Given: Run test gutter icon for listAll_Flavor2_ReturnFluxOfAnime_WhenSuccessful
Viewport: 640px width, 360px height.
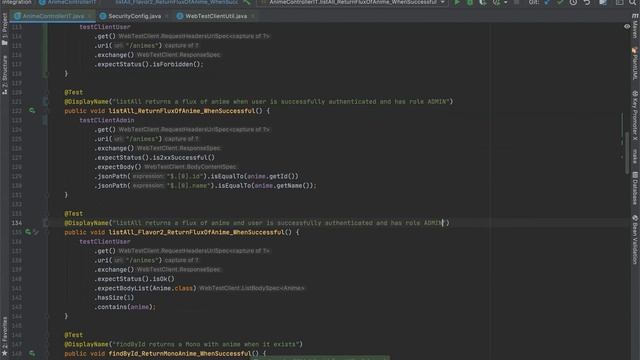Looking at the screenshot, I should click(28, 232).
